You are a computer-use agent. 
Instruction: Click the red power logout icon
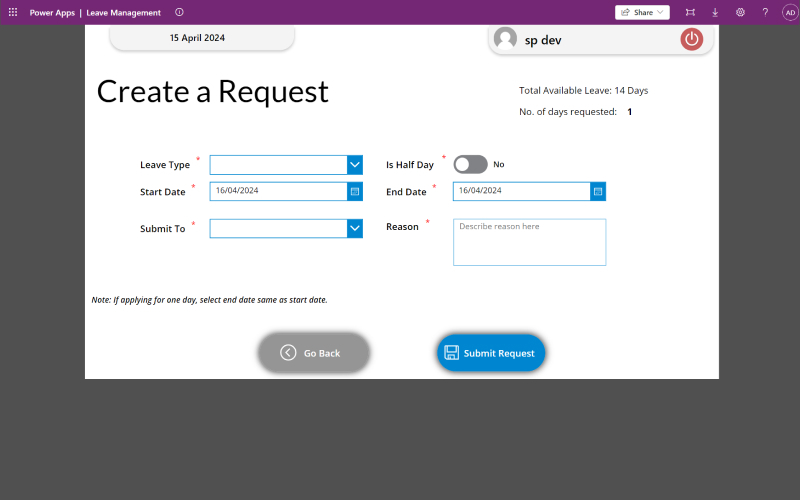coord(691,39)
